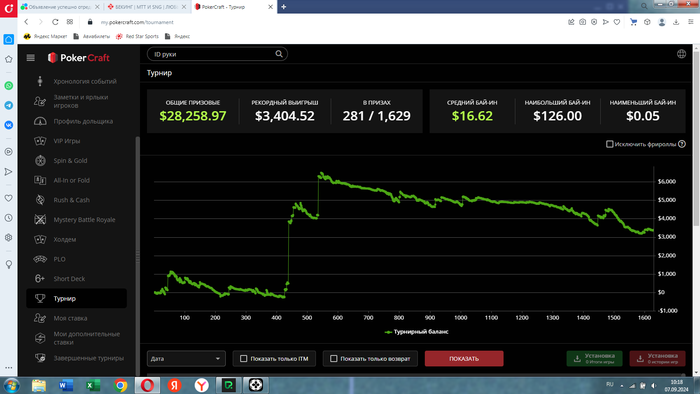Screen dimensions: 700x394
Task: Open a new browser tab
Action: [x=283, y=7]
